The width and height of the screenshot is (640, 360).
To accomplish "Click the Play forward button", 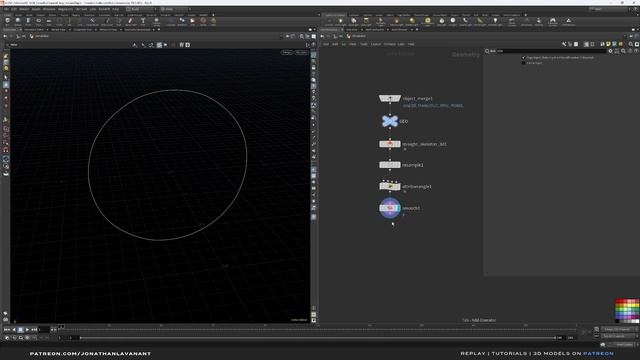I will pos(27,329).
